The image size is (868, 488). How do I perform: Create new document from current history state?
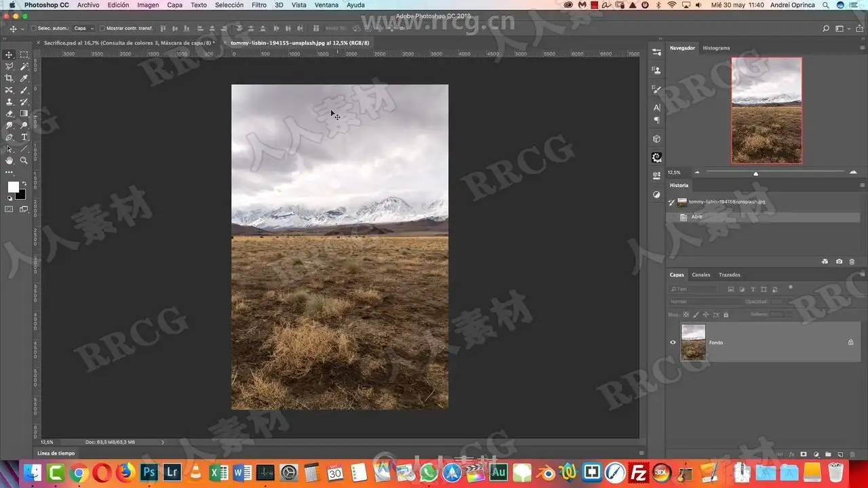(825, 262)
